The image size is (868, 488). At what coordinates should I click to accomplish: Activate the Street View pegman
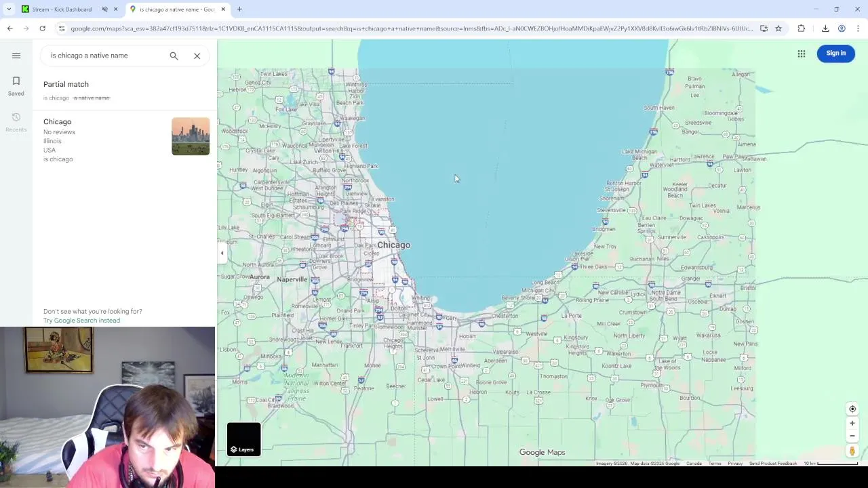pos(852,451)
